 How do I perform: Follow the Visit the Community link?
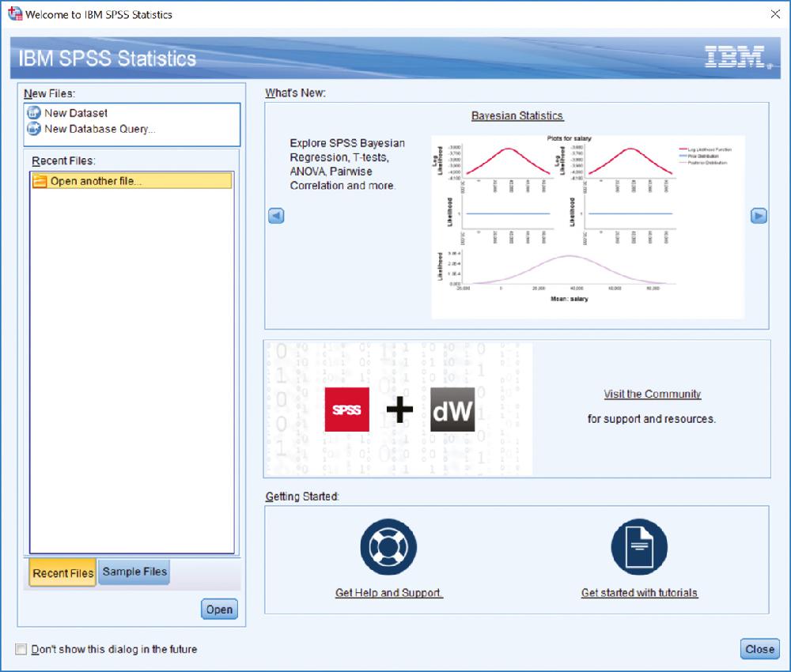(652, 394)
